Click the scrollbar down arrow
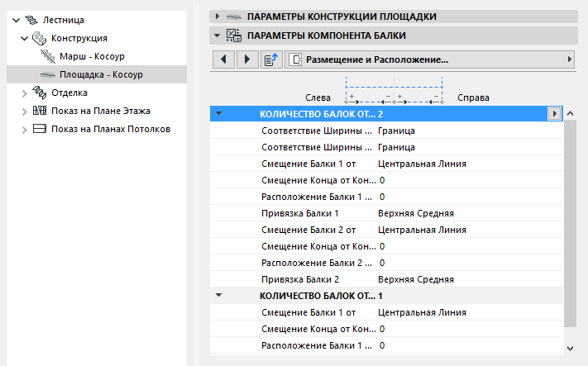 (571, 349)
